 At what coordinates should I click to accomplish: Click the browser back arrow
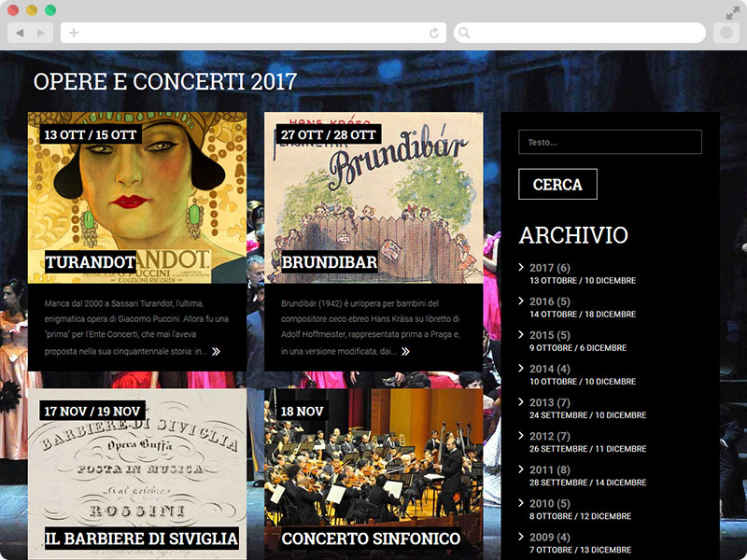click(20, 33)
